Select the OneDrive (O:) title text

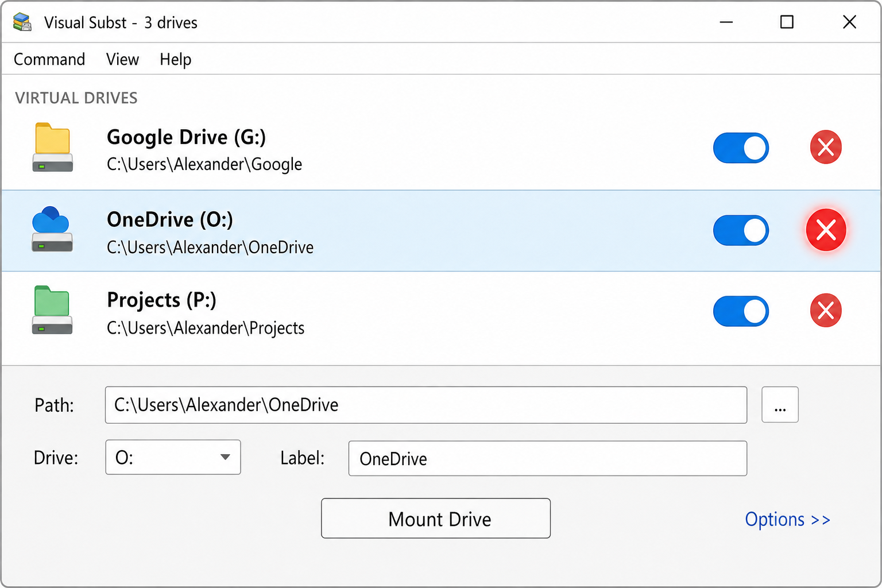click(x=170, y=219)
